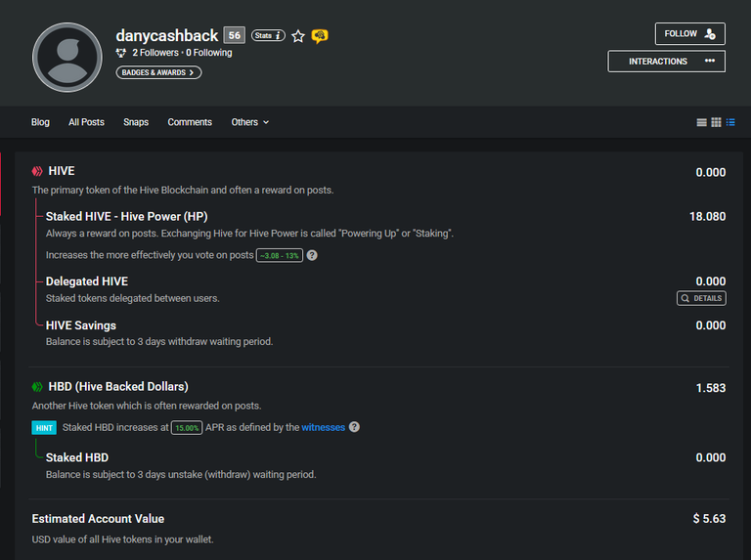The width and height of the screenshot is (751, 560).
Task: Click the danycashback username title
Action: 166,36
